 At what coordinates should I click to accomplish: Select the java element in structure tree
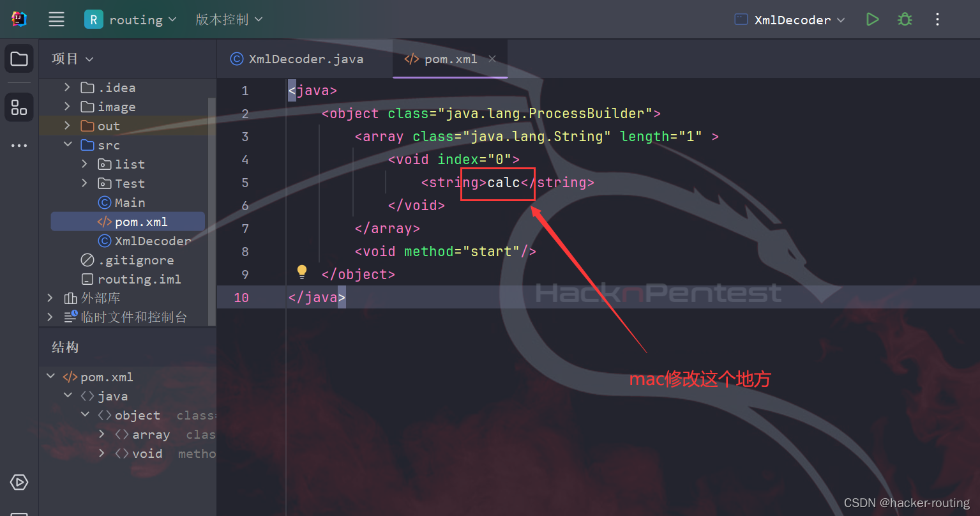click(x=113, y=396)
